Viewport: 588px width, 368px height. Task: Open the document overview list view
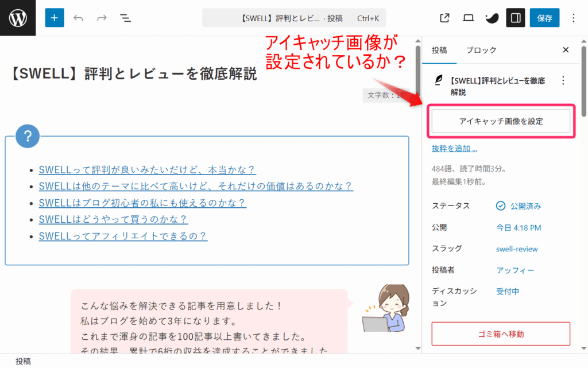125,18
